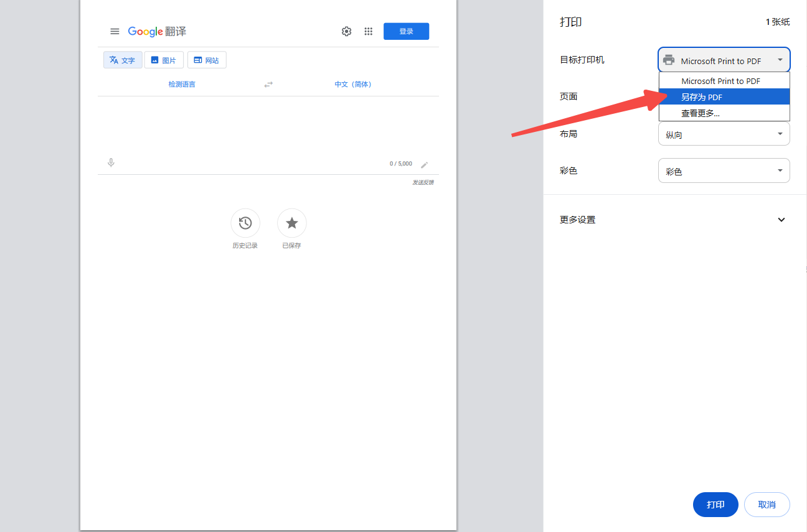Open the 已保存 saved star icon

pos(292,223)
